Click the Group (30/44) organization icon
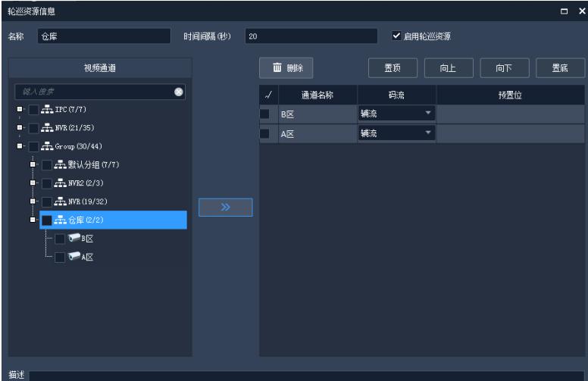 pos(47,146)
